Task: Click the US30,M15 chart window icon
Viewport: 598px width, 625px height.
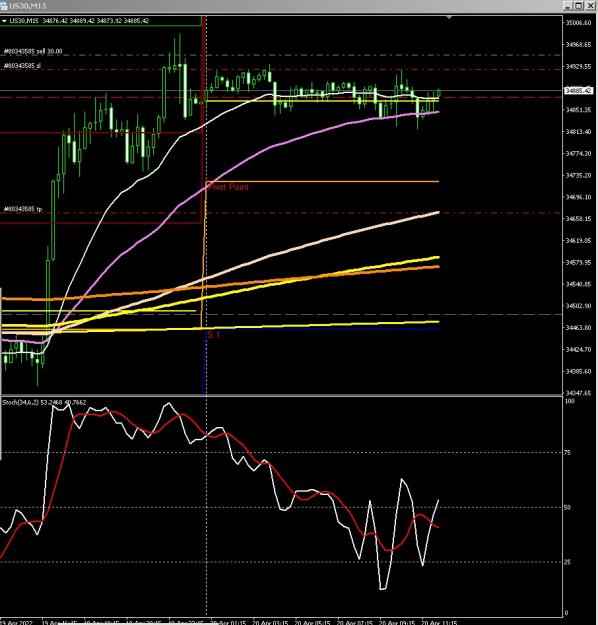Action: pyautogui.click(x=4, y=6)
